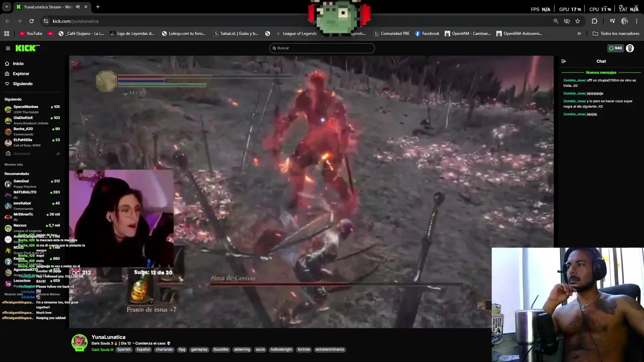644x362 pixels.
Task: Select the hollowknight tag
Action: click(281, 349)
